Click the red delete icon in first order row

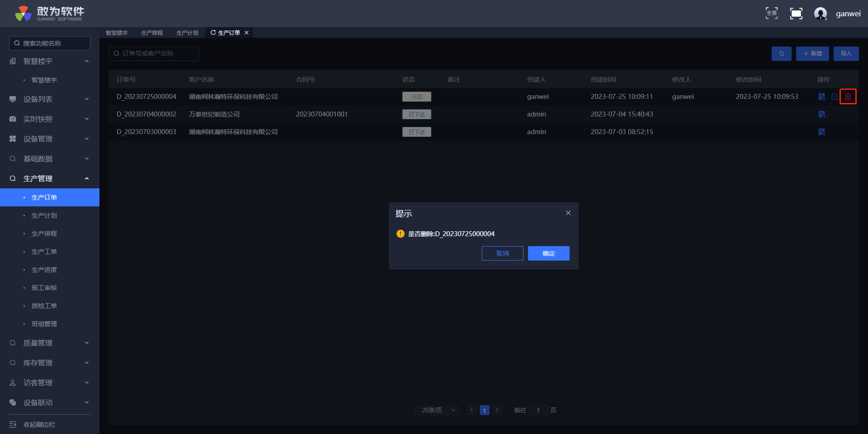click(848, 97)
